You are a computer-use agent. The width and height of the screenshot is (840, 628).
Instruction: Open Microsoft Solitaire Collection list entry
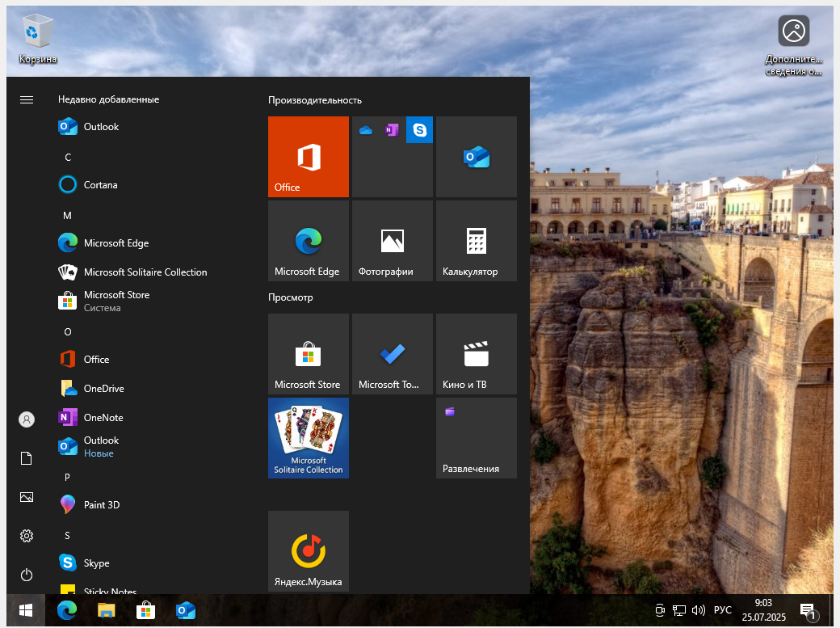(x=150, y=272)
